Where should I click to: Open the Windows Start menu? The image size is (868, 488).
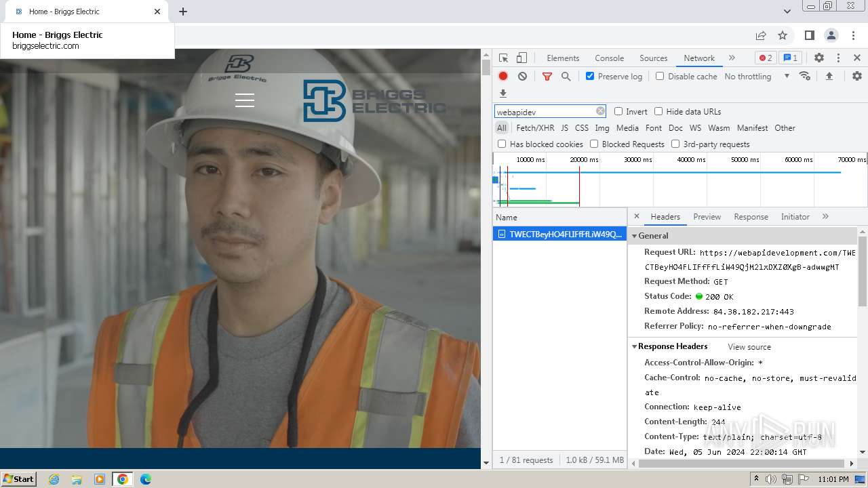click(18, 479)
